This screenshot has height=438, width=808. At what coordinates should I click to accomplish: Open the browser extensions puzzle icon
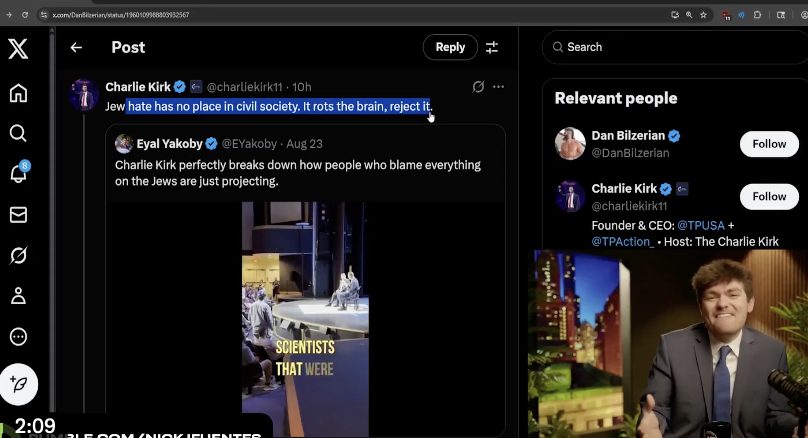[757, 15]
